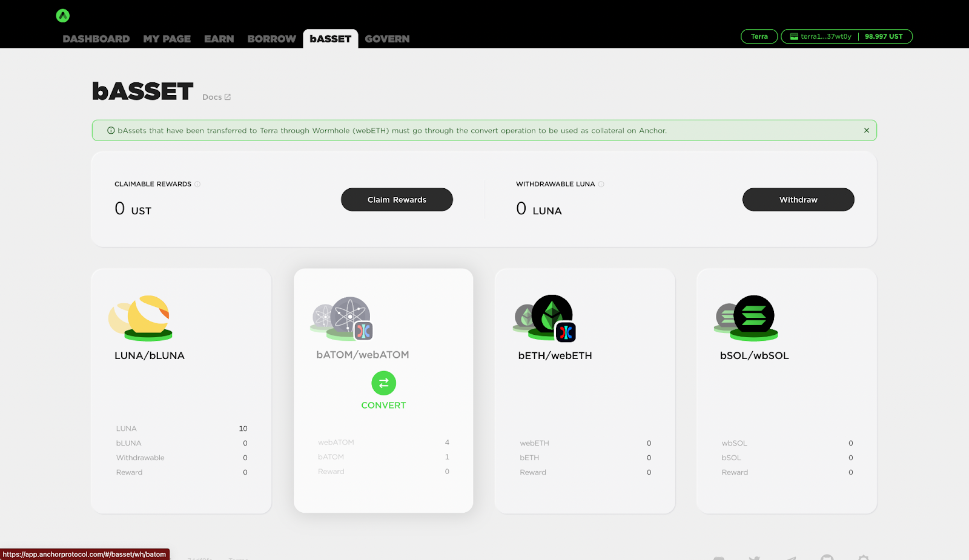Click the webETH balance row
The height and width of the screenshot is (560, 969).
click(585, 443)
